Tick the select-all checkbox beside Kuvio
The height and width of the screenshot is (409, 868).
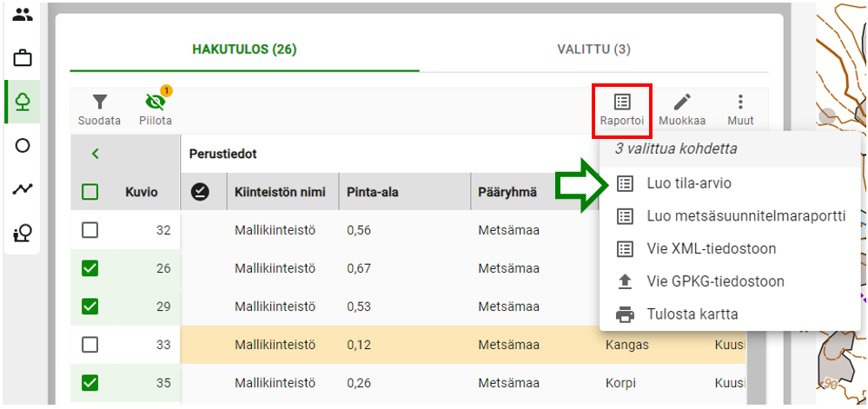(89, 192)
